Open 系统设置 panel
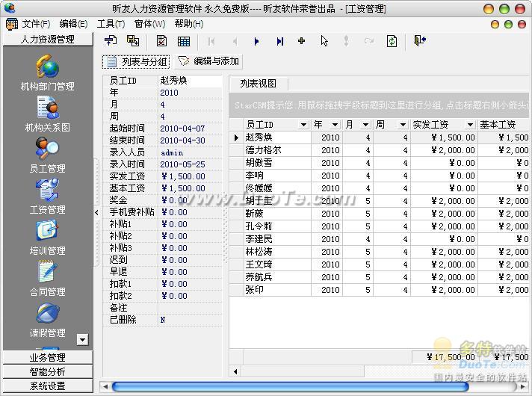Image resolution: width=532 pixels, height=396 pixels. click(48, 386)
